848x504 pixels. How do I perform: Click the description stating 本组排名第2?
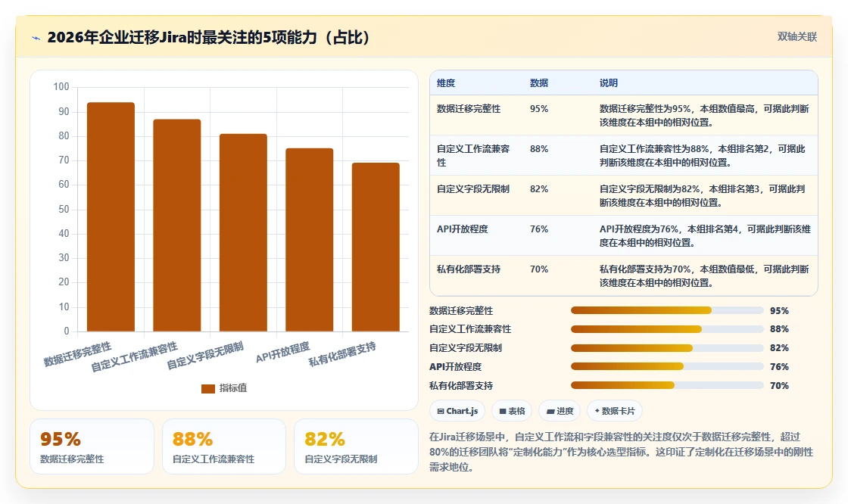[702, 155]
